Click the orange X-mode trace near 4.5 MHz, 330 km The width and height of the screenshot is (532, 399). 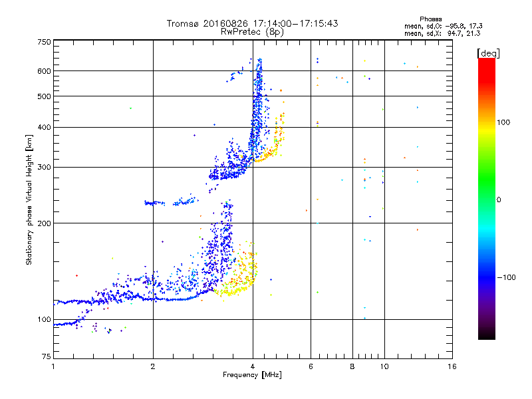point(267,156)
